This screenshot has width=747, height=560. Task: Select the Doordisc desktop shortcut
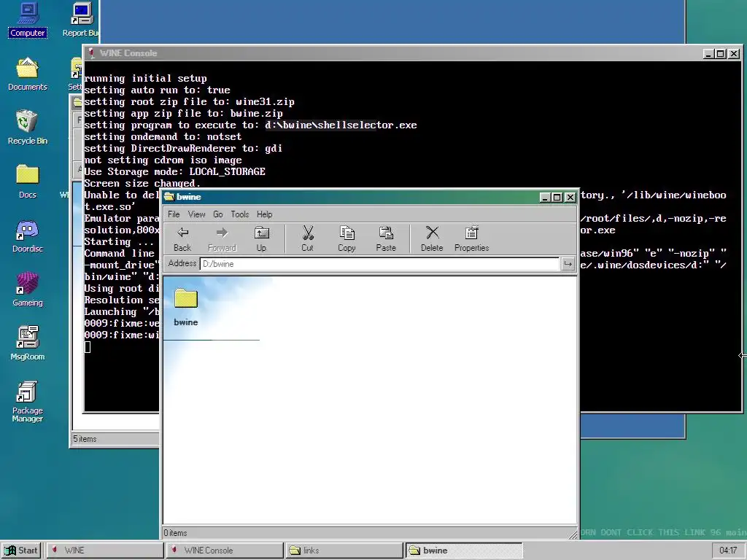[x=28, y=236]
